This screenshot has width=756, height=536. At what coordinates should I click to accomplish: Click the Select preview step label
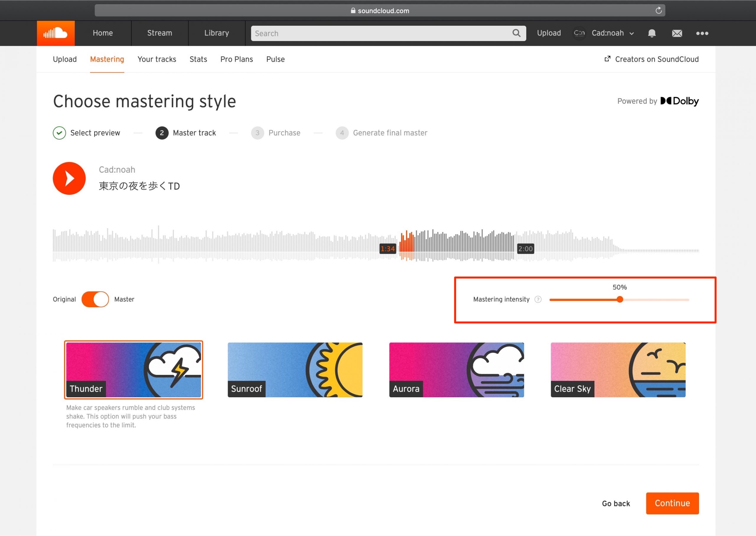point(95,133)
